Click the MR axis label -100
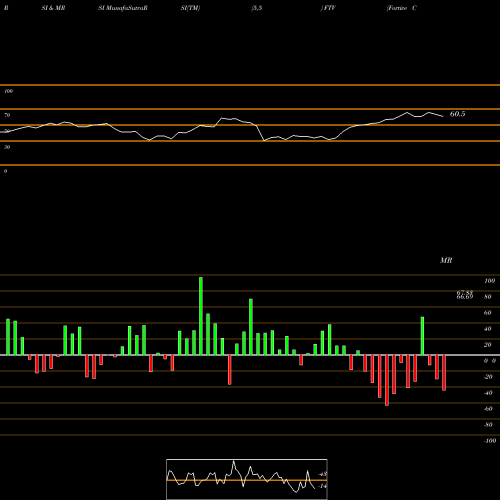 pos(490,441)
